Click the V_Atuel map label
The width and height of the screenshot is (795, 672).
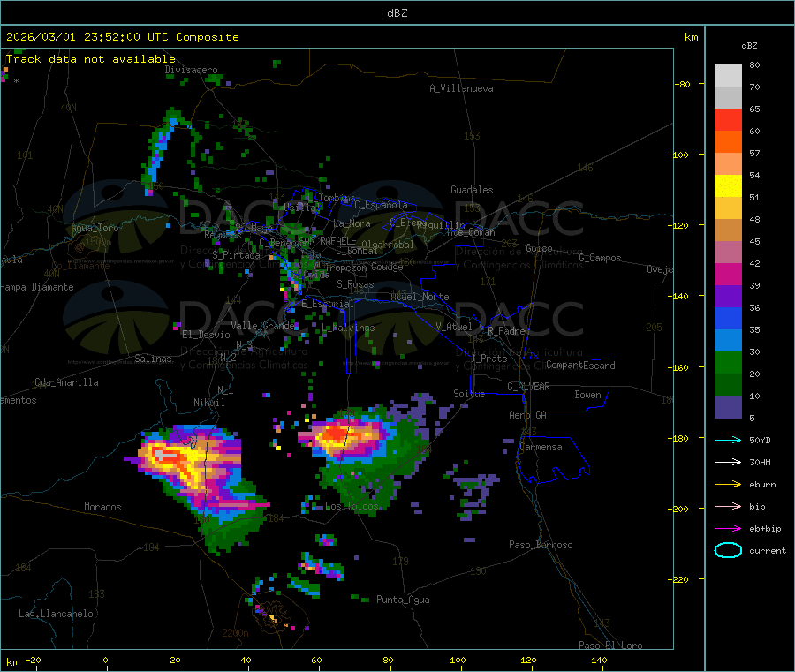tap(454, 327)
